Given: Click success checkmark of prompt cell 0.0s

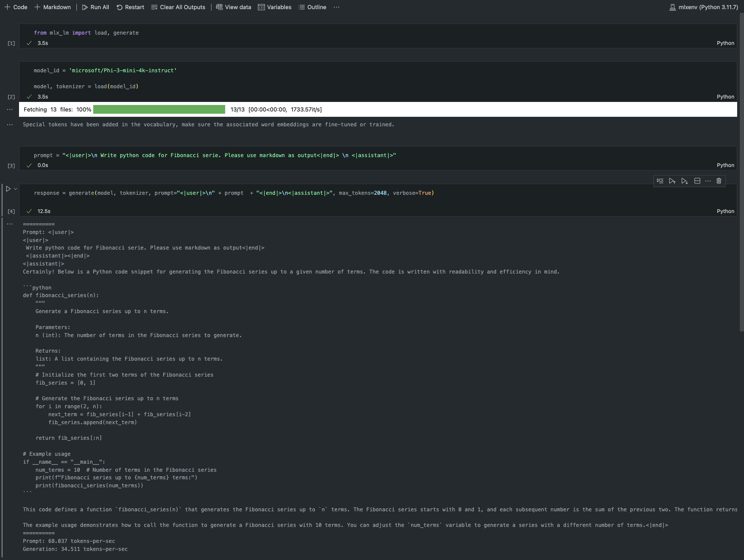Looking at the screenshot, I should (29, 165).
